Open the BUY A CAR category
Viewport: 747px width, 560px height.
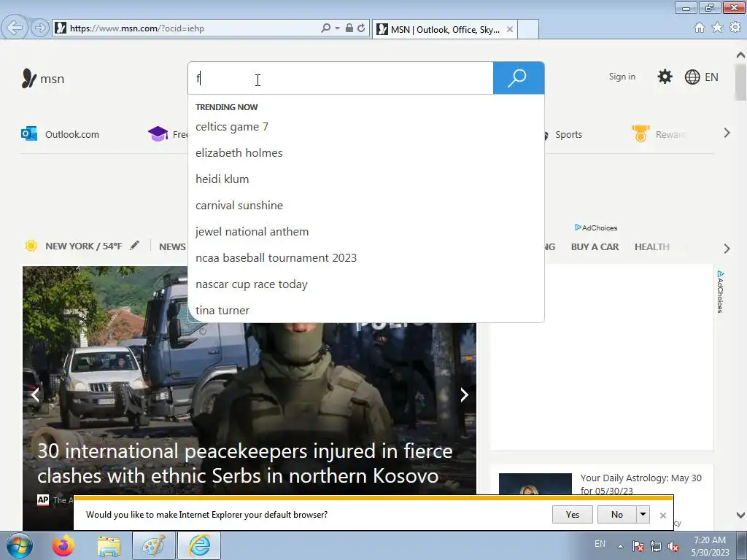[x=595, y=246]
